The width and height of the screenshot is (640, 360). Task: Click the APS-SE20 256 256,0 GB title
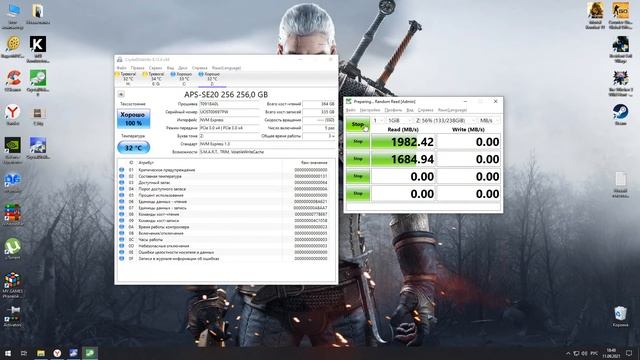(226, 94)
